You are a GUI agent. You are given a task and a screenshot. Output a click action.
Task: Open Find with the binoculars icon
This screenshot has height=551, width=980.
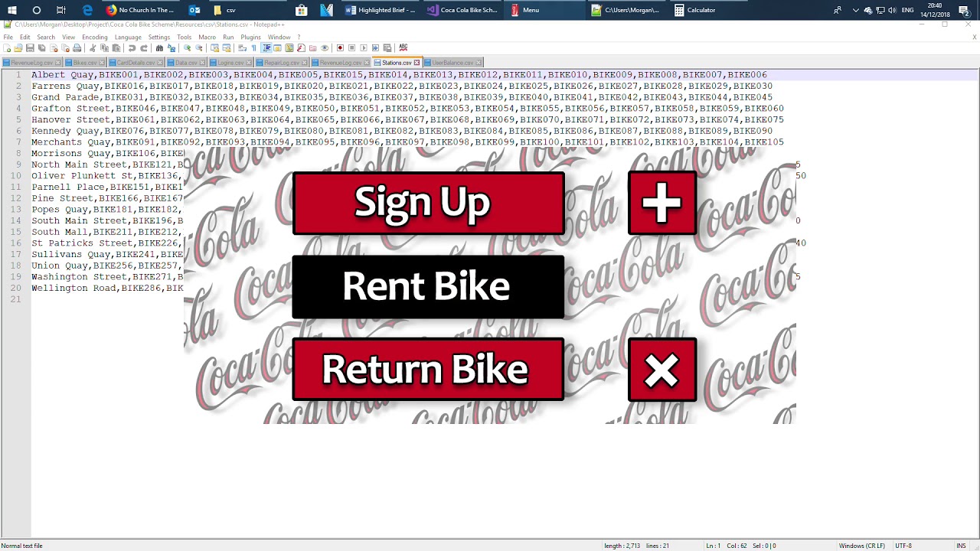pyautogui.click(x=159, y=48)
